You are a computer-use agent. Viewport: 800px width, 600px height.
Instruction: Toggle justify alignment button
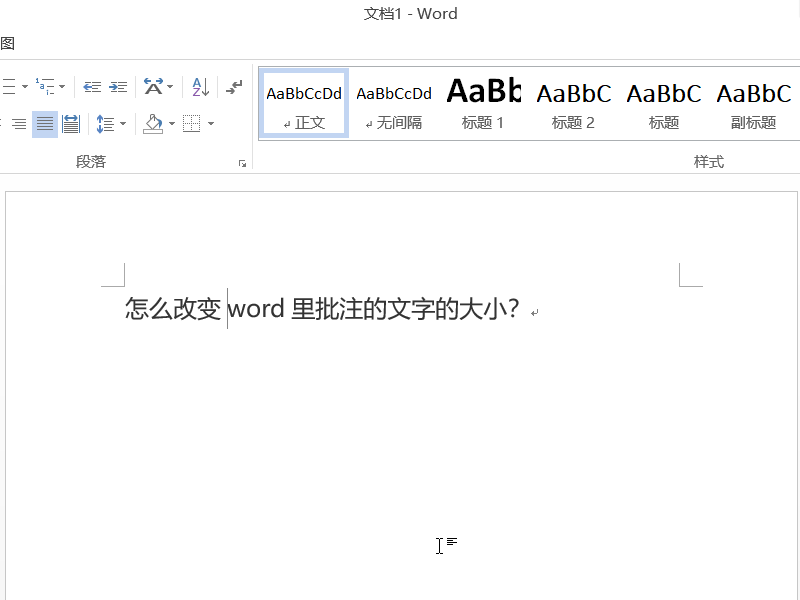click(45, 124)
